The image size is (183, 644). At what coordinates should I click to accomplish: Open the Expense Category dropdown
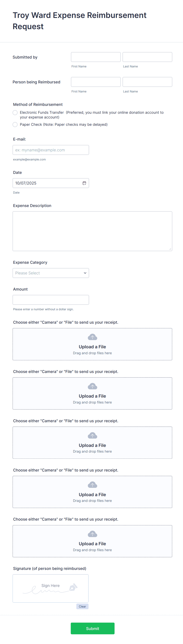point(51,273)
